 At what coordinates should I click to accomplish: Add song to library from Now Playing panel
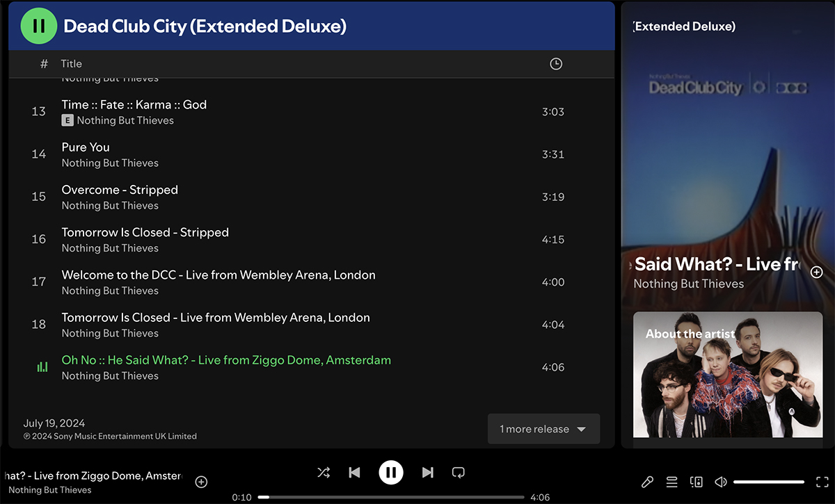pyautogui.click(x=817, y=272)
